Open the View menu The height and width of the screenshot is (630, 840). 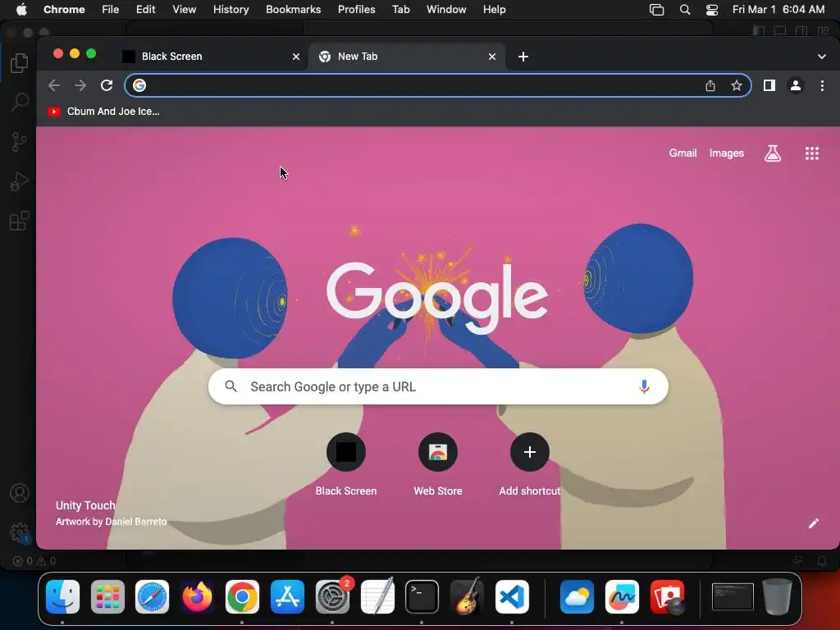coord(184,10)
